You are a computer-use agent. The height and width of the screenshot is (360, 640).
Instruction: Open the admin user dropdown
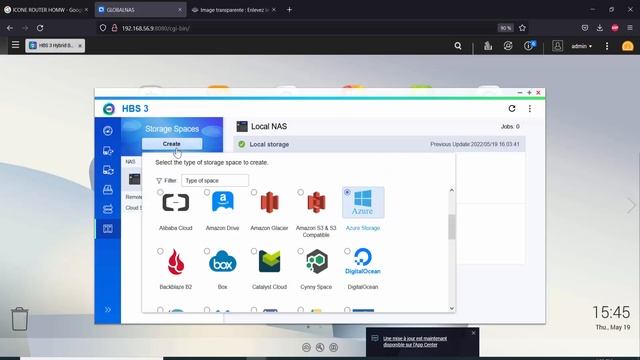582,46
